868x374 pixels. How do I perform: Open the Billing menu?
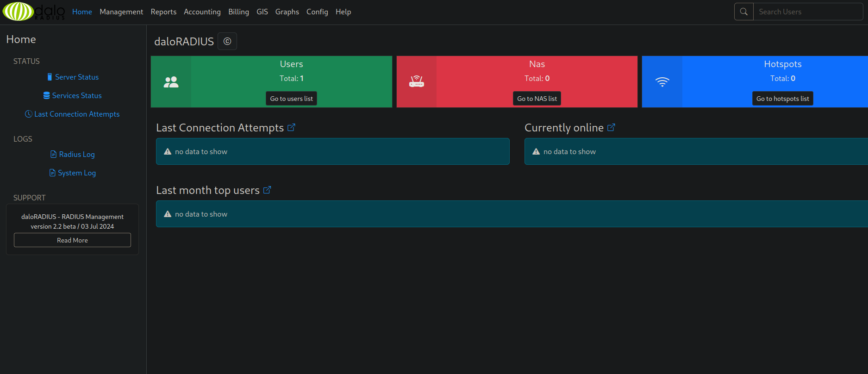238,12
